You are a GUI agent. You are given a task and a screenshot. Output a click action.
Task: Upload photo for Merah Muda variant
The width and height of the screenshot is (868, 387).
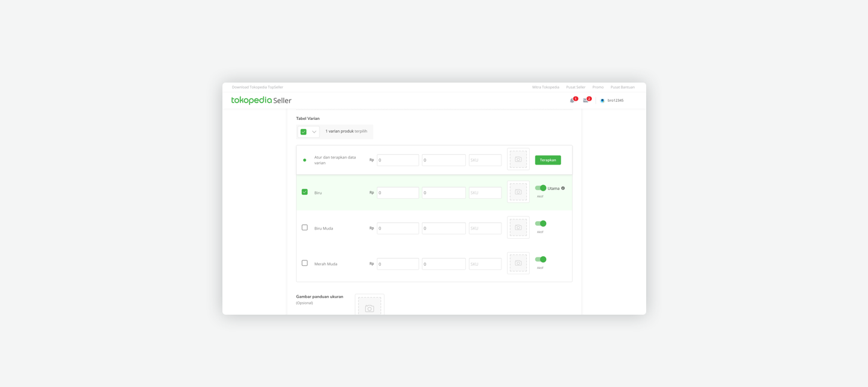[x=518, y=263]
